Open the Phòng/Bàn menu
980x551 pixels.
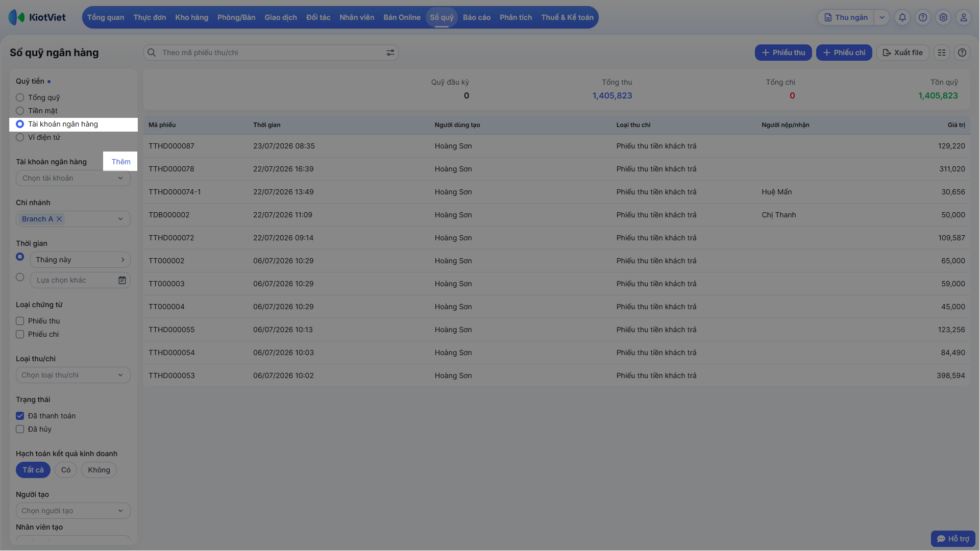(x=236, y=17)
